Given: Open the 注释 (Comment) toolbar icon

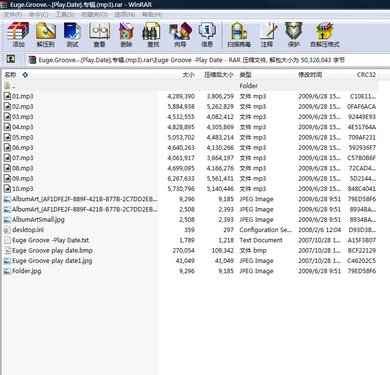Looking at the screenshot, I should [x=267, y=34].
